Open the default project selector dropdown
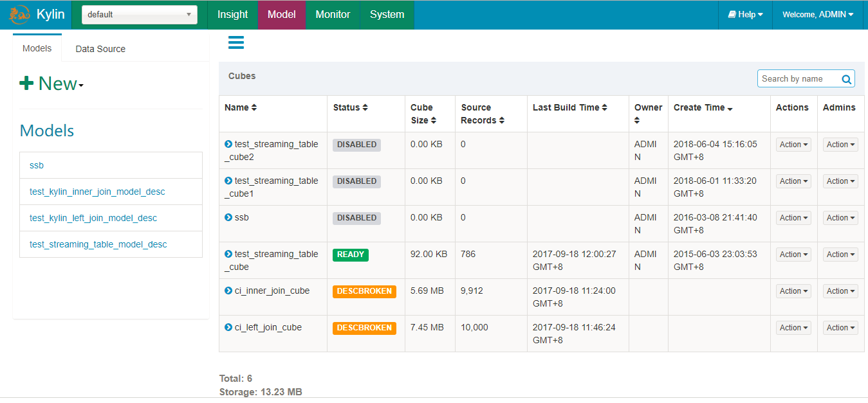Image resolution: width=868 pixels, height=403 pixels. click(x=139, y=13)
